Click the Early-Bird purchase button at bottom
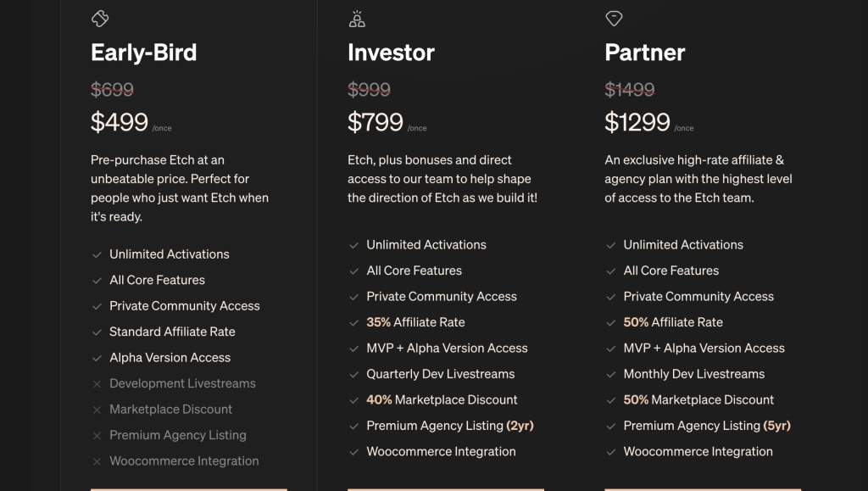The width and height of the screenshot is (868, 491). click(x=189, y=489)
